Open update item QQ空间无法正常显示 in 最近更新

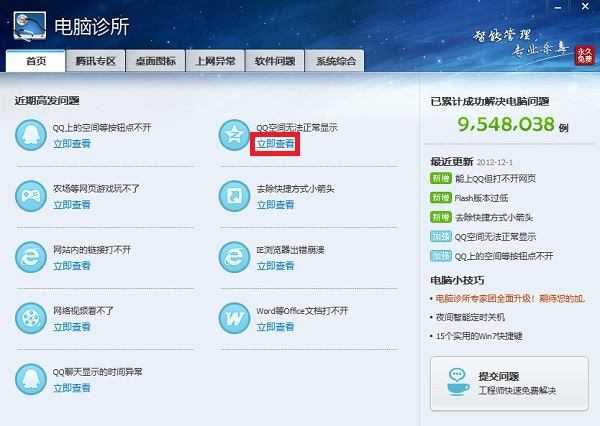(495, 237)
